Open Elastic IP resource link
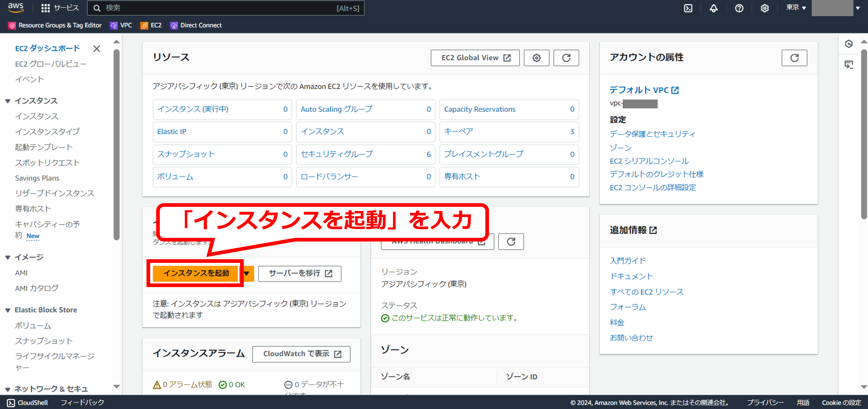 coord(172,132)
